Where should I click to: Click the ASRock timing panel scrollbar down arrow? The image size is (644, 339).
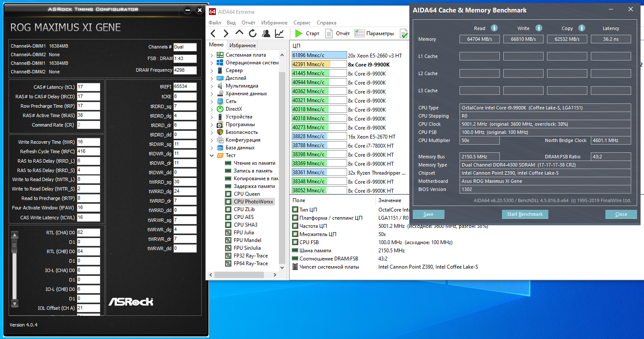(15, 303)
